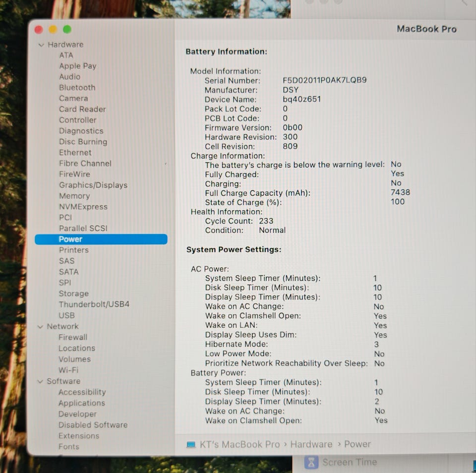Collapse the Network section chevron
The width and height of the screenshot is (476, 473).
click(40, 327)
